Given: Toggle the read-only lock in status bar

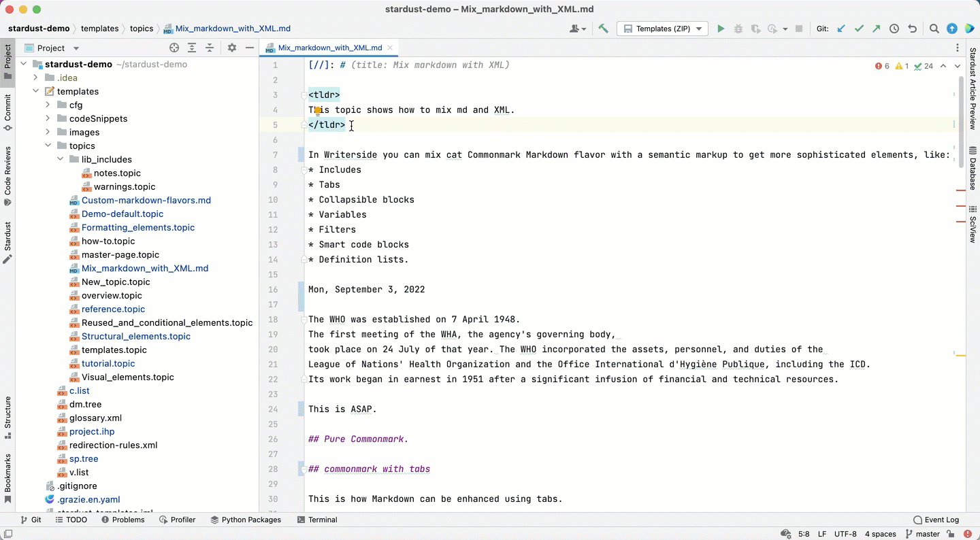Looking at the screenshot, I should point(951,534).
